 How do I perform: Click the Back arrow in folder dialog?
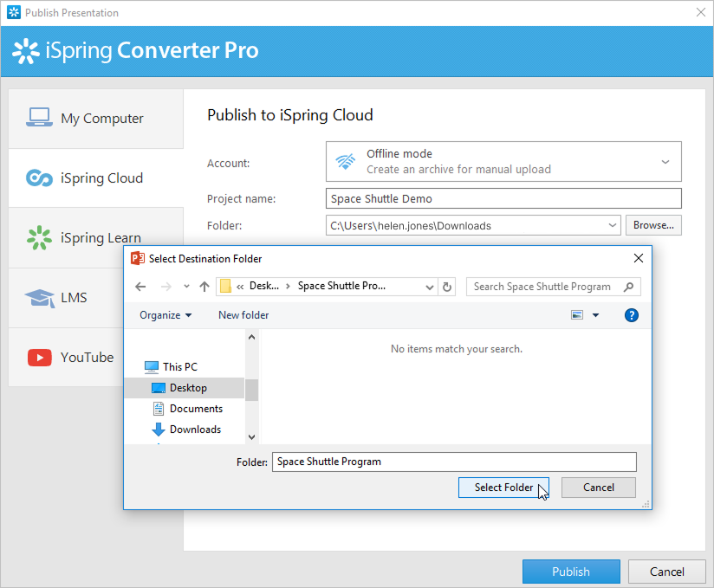pos(141,287)
